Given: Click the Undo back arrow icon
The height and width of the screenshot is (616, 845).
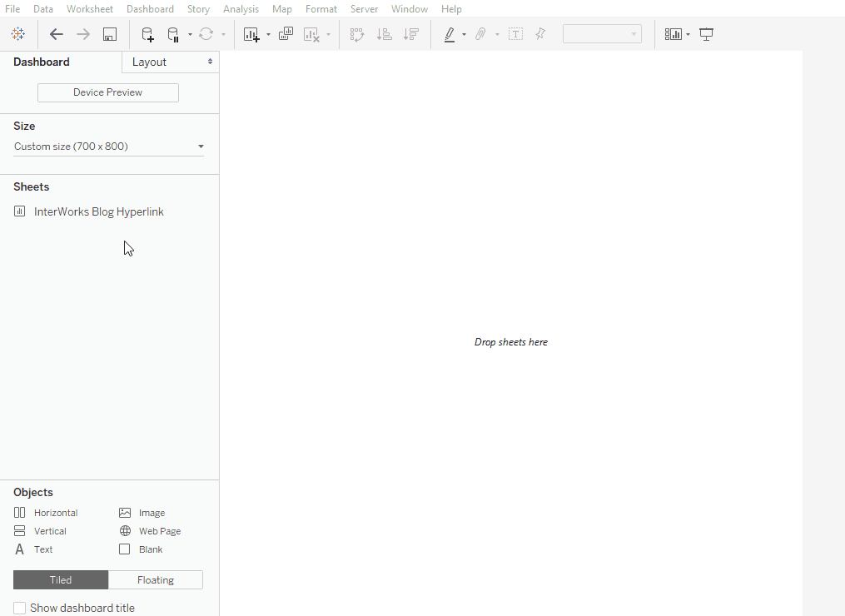Looking at the screenshot, I should [x=57, y=34].
